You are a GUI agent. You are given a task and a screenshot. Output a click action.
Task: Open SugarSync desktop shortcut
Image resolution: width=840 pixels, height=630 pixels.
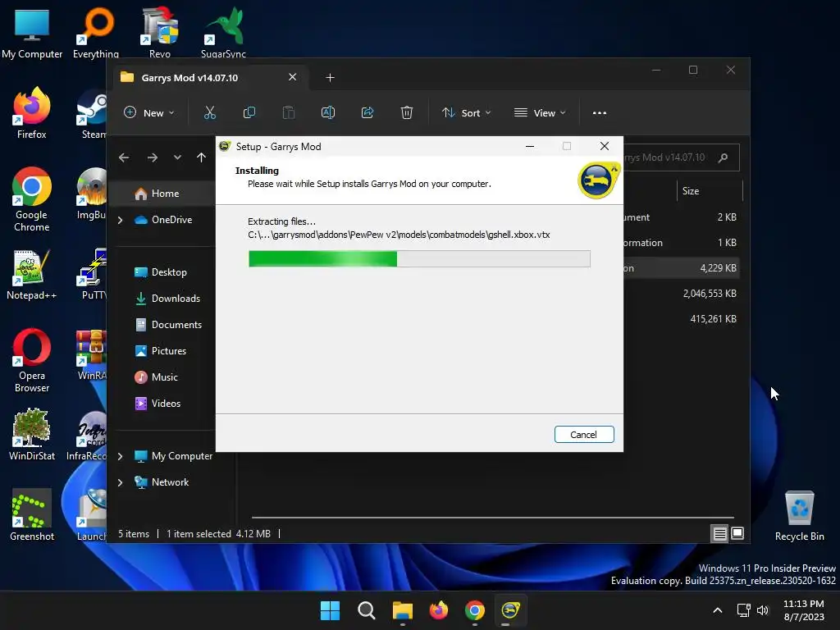223,33
